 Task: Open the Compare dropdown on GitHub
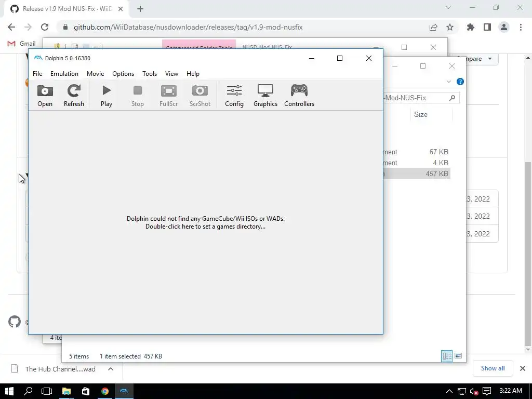pyautogui.click(x=479, y=59)
